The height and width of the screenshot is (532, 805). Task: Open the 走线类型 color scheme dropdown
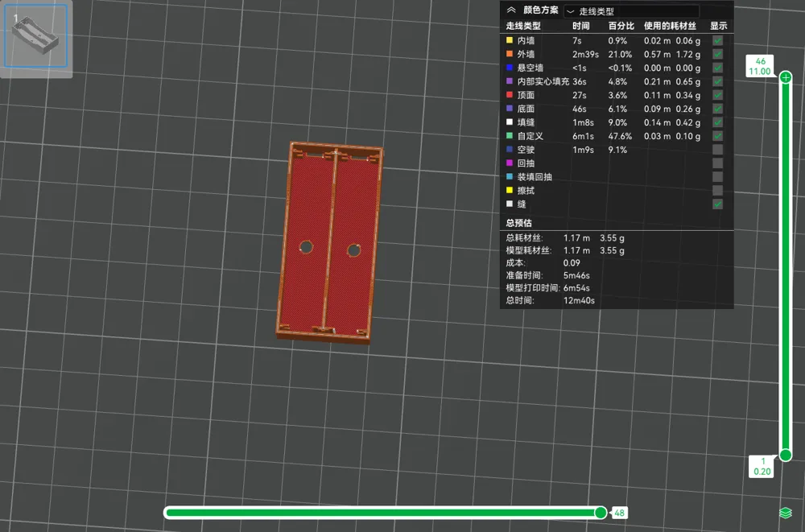tap(631, 10)
